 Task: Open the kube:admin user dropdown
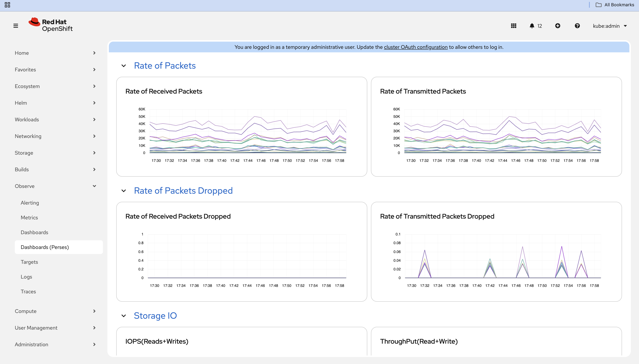point(610,26)
